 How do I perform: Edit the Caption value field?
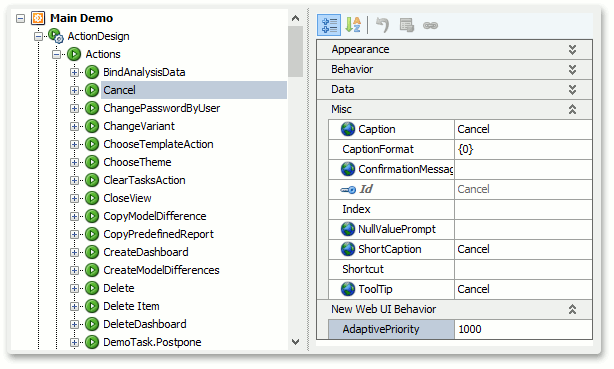523,129
